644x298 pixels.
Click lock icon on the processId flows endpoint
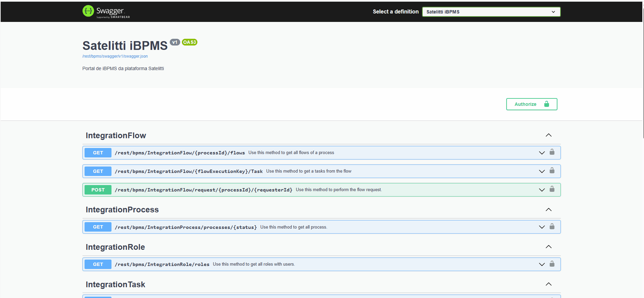coord(552,152)
